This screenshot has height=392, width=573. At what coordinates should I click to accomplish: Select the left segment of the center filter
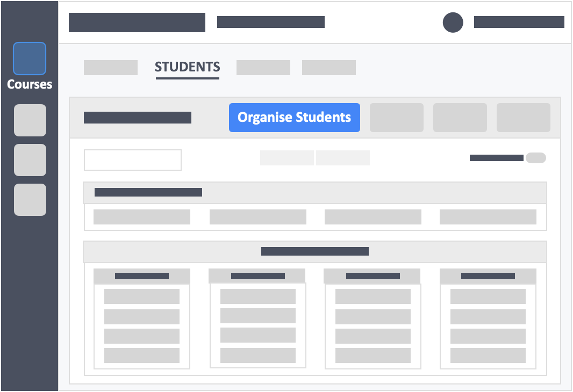[x=287, y=158]
